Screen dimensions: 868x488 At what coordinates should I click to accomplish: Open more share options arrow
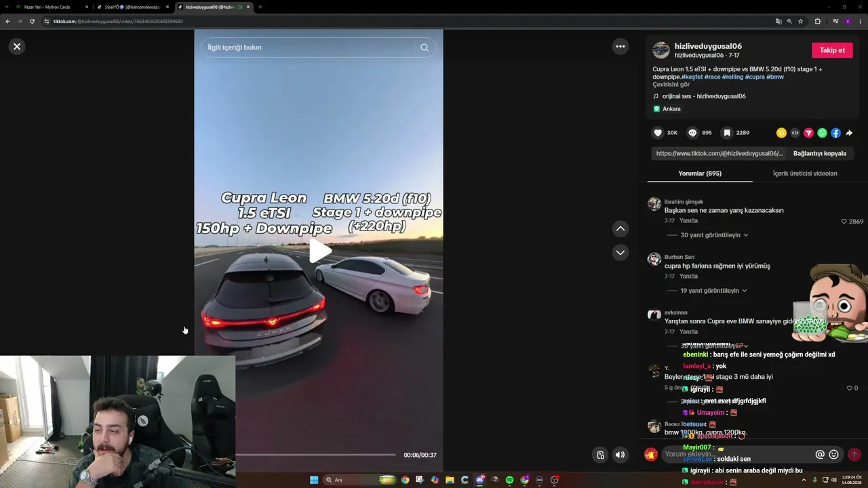click(x=849, y=133)
